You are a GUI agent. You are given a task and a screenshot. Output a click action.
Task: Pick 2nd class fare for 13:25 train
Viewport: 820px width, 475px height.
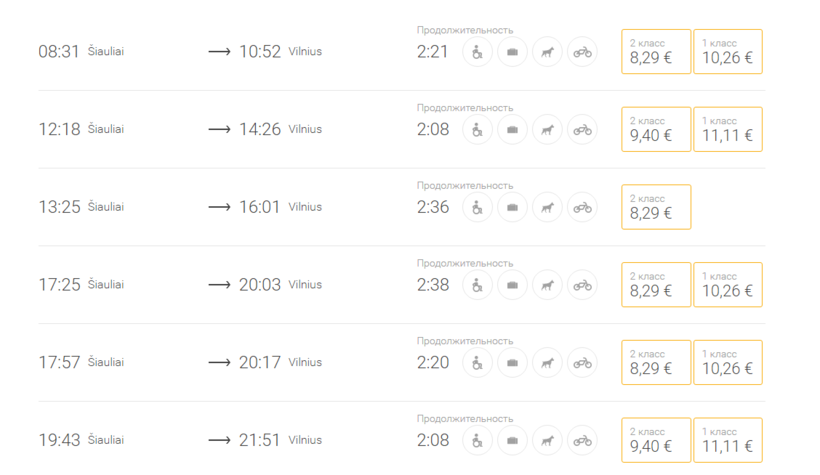coord(656,207)
